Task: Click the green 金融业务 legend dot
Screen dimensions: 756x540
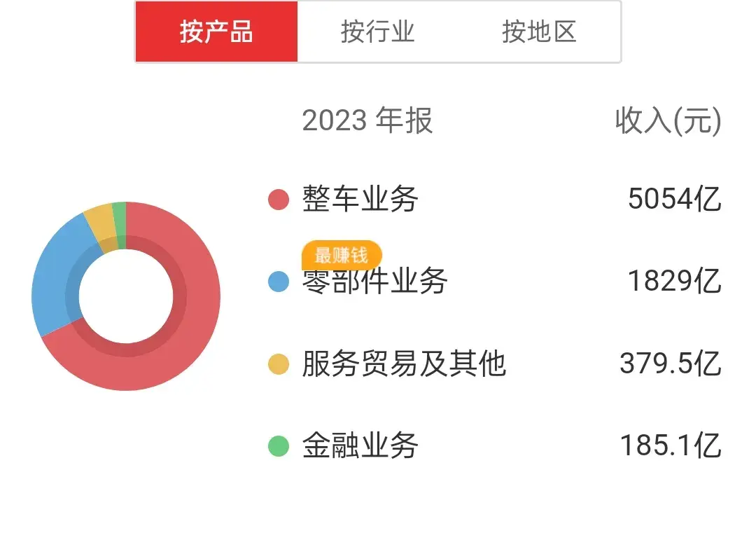Action: pyautogui.click(x=279, y=445)
